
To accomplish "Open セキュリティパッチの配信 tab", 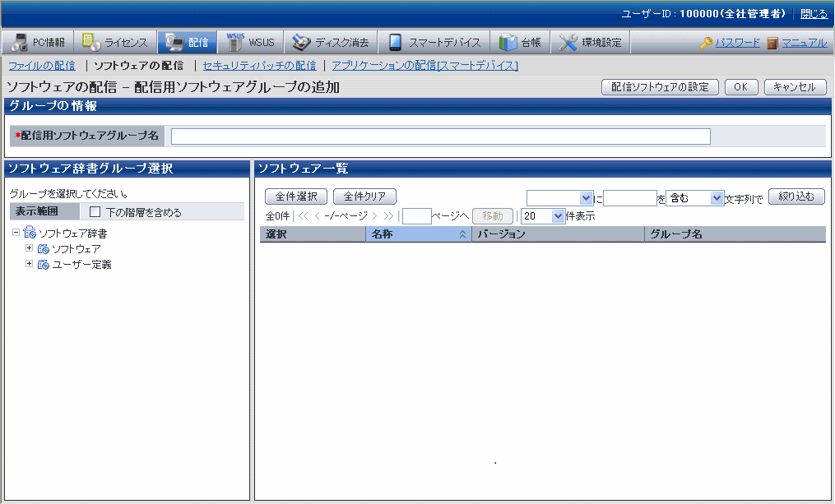I will 259,65.
